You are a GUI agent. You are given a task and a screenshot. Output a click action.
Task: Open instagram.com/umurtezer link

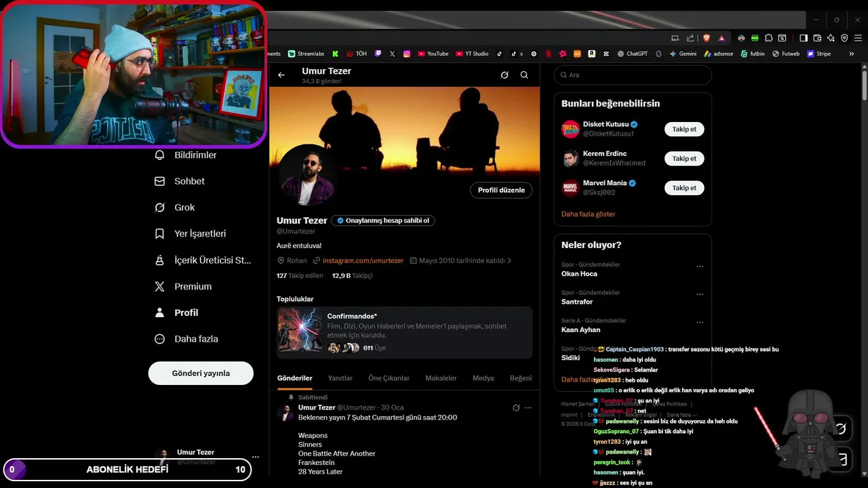point(363,260)
